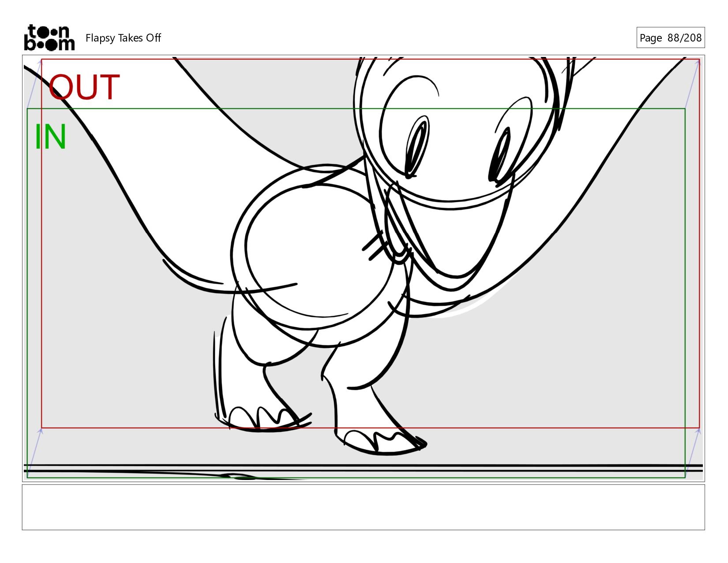Click the green 'IN' camera frame label
728x563 pixels.
click(x=50, y=137)
